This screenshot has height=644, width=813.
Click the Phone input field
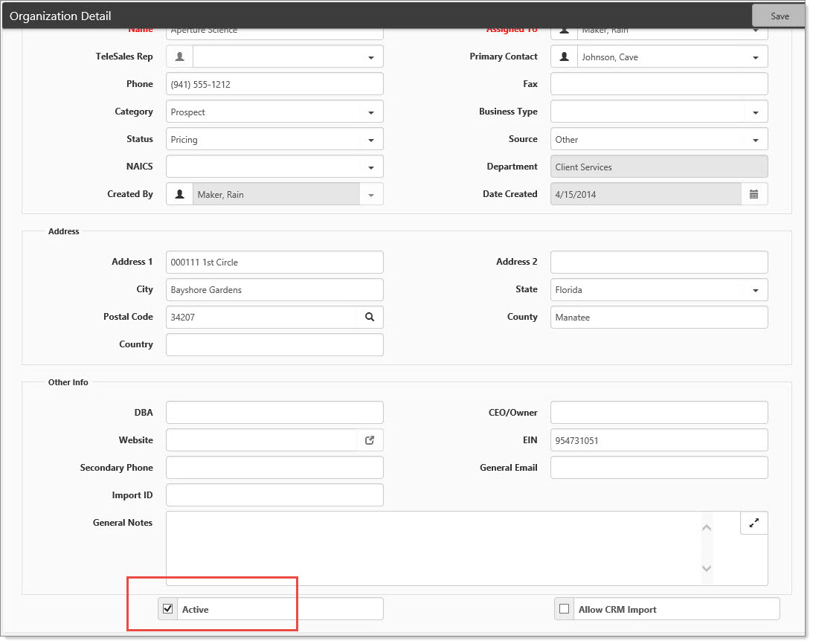[274, 84]
